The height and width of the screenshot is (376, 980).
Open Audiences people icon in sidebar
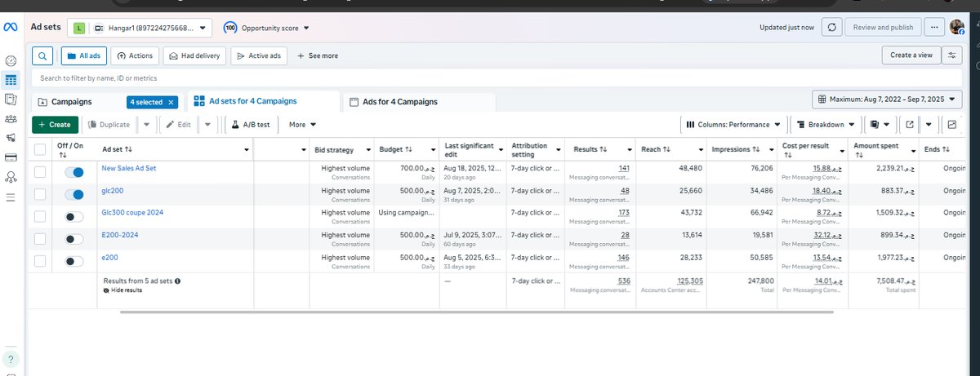(11, 118)
